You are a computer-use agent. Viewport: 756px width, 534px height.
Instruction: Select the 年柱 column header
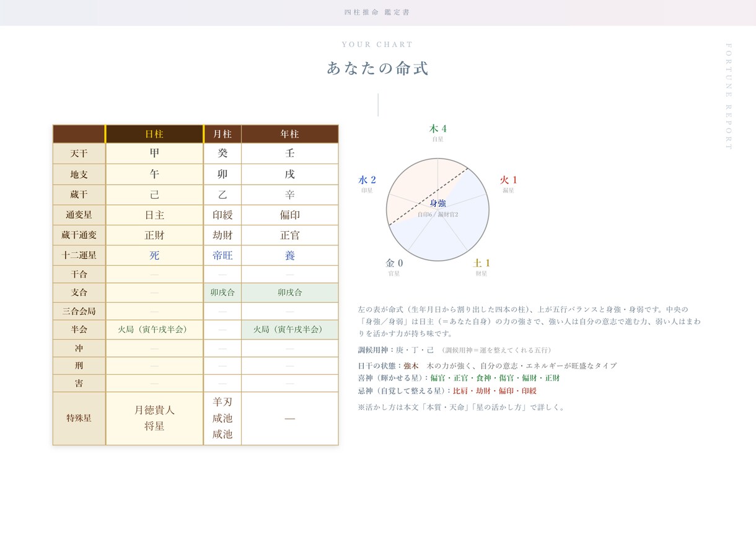[289, 134]
